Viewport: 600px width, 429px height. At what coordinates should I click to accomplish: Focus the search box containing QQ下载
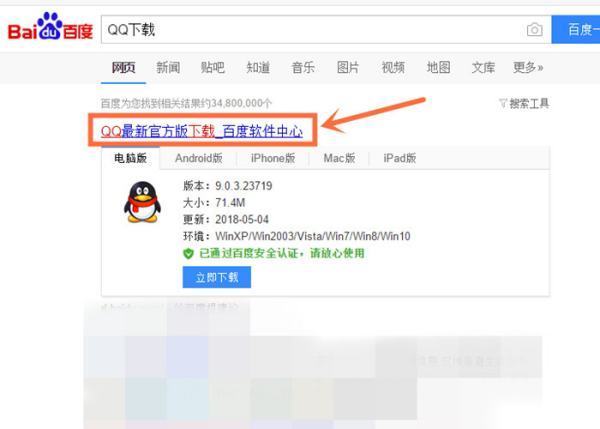[x=326, y=29]
